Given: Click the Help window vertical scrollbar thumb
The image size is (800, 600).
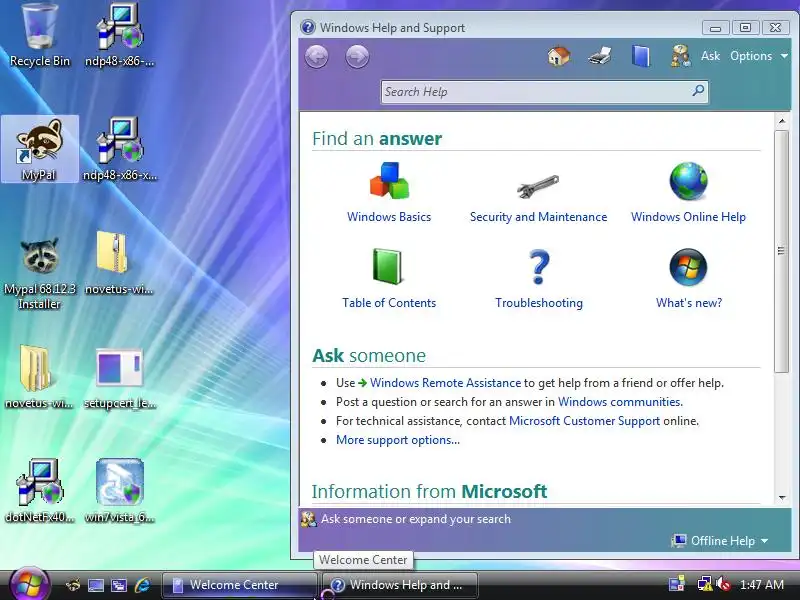Looking at the screenshot, I should point(782,251).
